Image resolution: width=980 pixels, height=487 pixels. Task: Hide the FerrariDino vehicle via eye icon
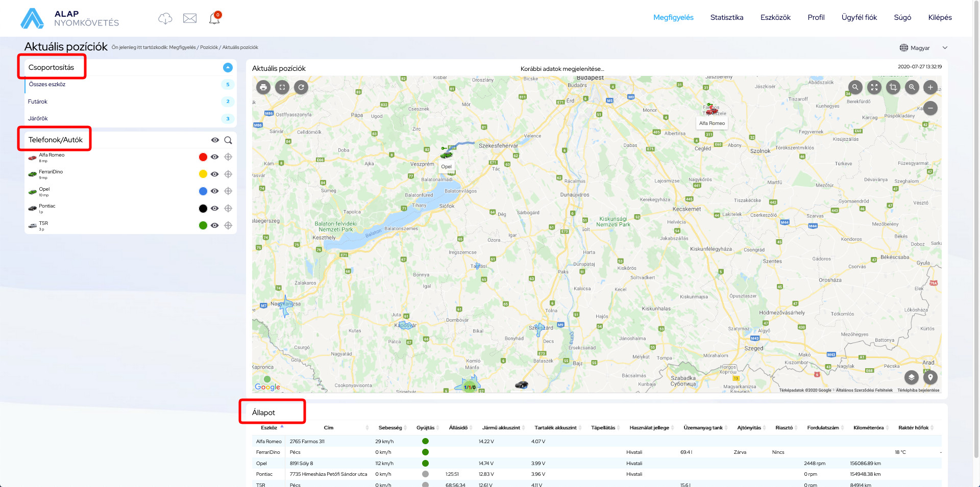tap(215, 174)
